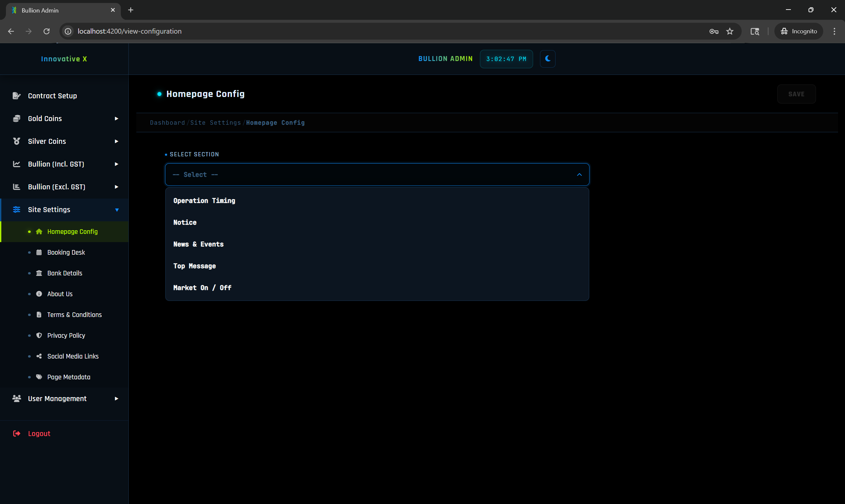Bookmark this page with the star icon

point(729,31)
